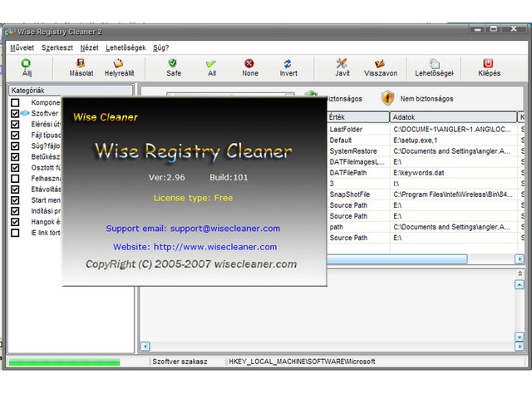Uncheck the Szoftver category checkbox

[15, 113]
